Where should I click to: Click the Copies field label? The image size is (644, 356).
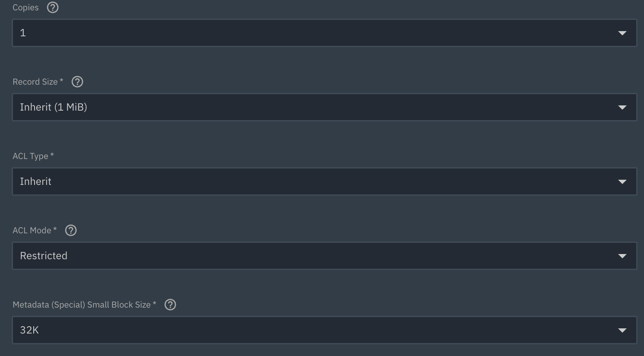coord(26,7)
